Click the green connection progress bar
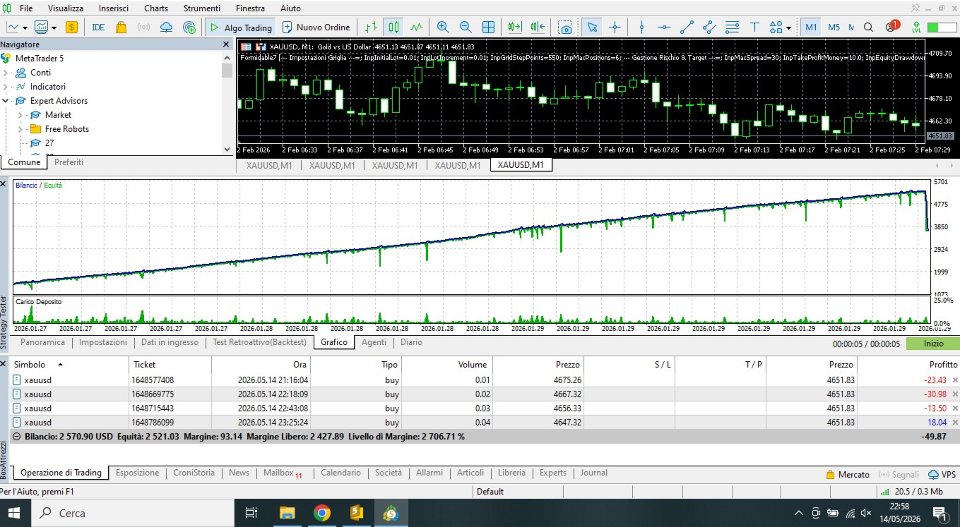The width and height of the screenshot is (960, 527). pyautogui.click(x=942, y=27)
